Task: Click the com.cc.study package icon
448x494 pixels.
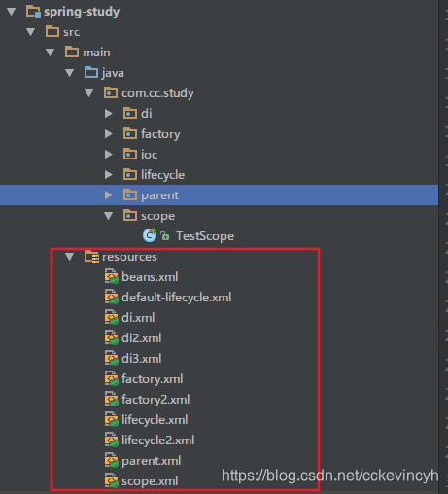Action: coord(111,92)
